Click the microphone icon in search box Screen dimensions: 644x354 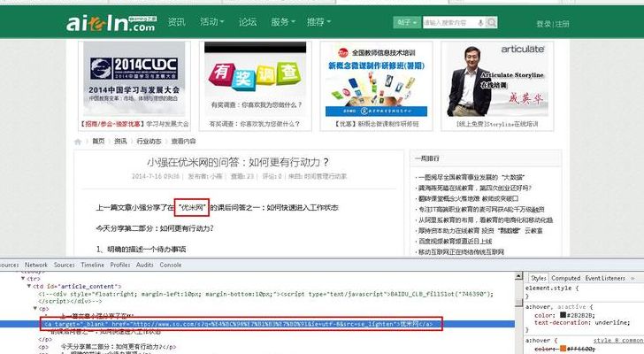tap(480, 23)
